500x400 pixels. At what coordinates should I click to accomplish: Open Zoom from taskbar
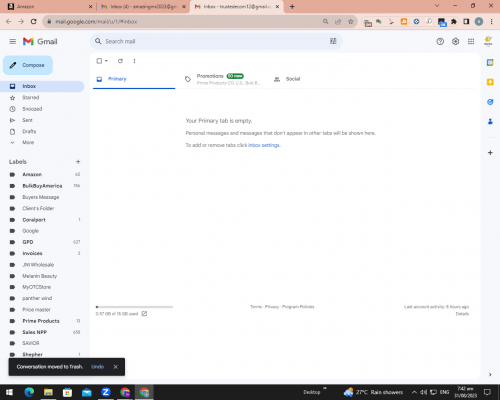pos(106,392)
